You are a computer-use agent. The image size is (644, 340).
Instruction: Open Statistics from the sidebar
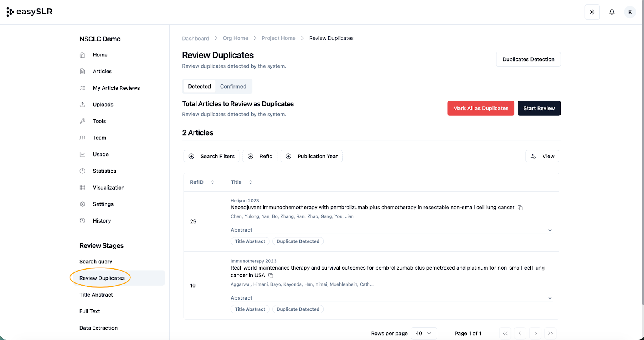[104, 171]
